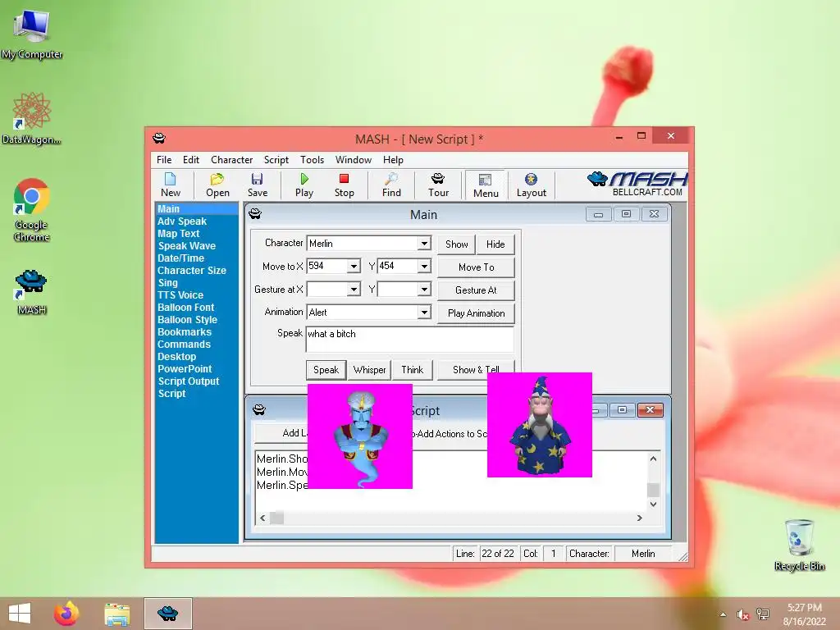
Task: Click the Layout toolbar icon
Action: tap(531, 185)
